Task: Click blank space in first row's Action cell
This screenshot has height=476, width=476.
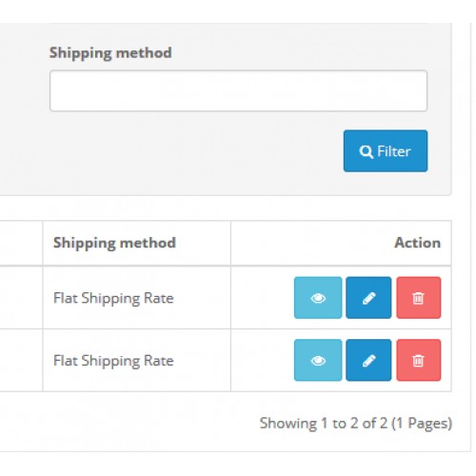Action: click(262, 298)
